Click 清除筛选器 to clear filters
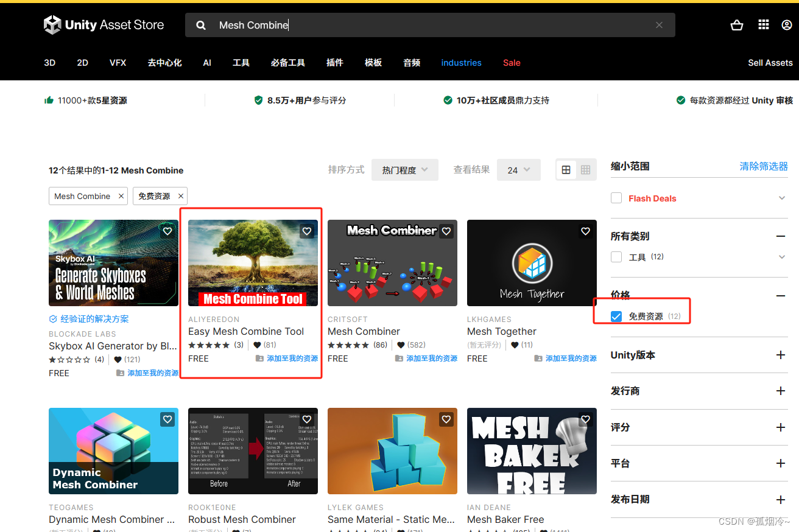 pos(764,166)
